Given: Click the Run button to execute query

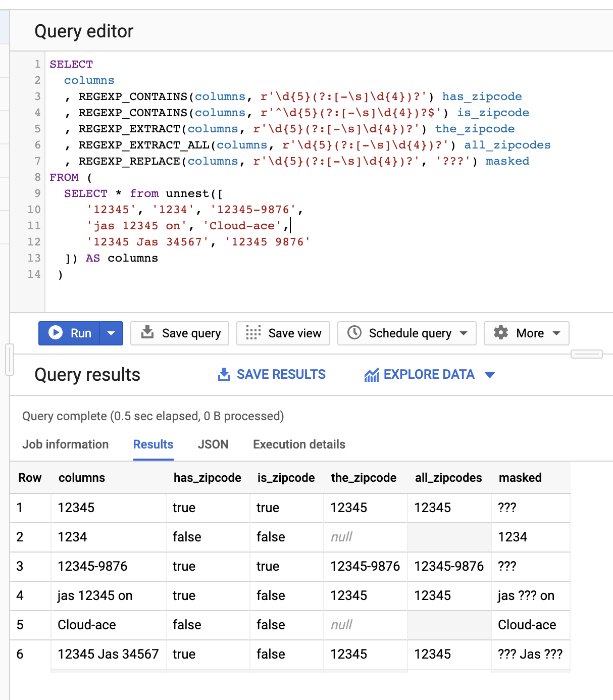Looking at the screenshot, I should [x=73, y=333].
